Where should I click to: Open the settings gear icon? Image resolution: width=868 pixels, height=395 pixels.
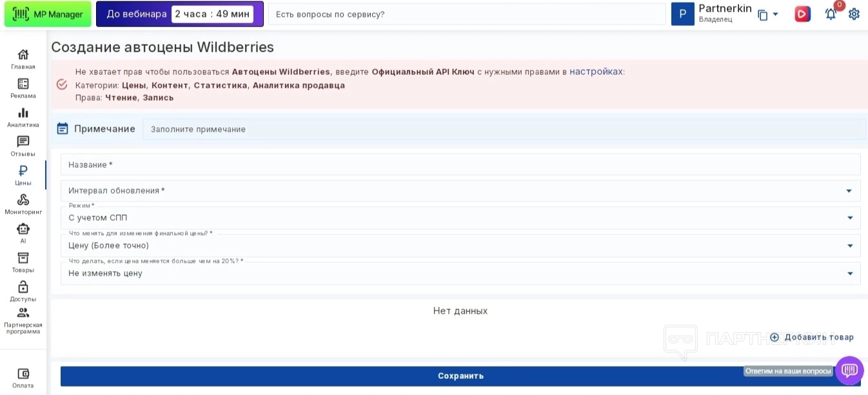(x=854, y=14)
